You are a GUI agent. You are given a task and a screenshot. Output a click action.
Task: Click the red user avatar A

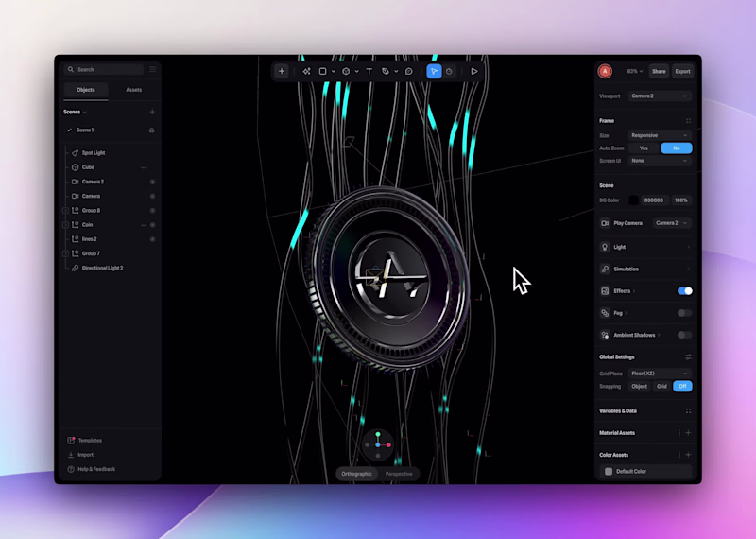(605, 72)
